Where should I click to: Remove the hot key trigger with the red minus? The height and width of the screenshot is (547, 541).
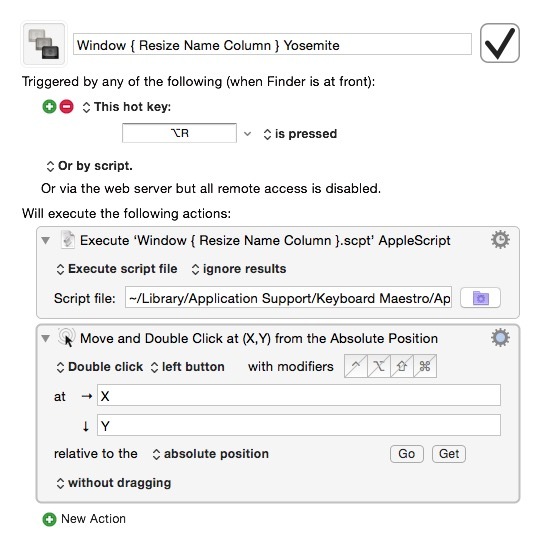(x=66, y=106)
